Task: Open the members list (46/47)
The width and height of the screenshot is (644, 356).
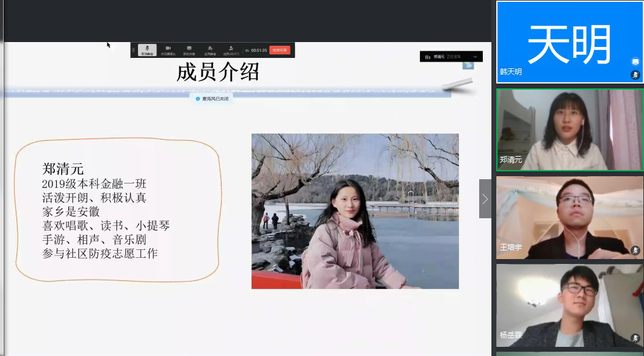Action: (x=231, y=49)
